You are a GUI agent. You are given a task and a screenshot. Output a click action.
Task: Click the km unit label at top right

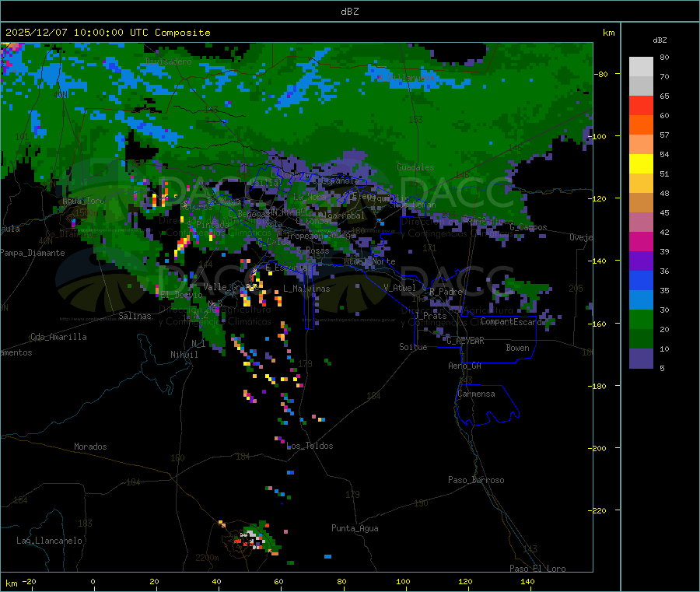pos(608,33)
